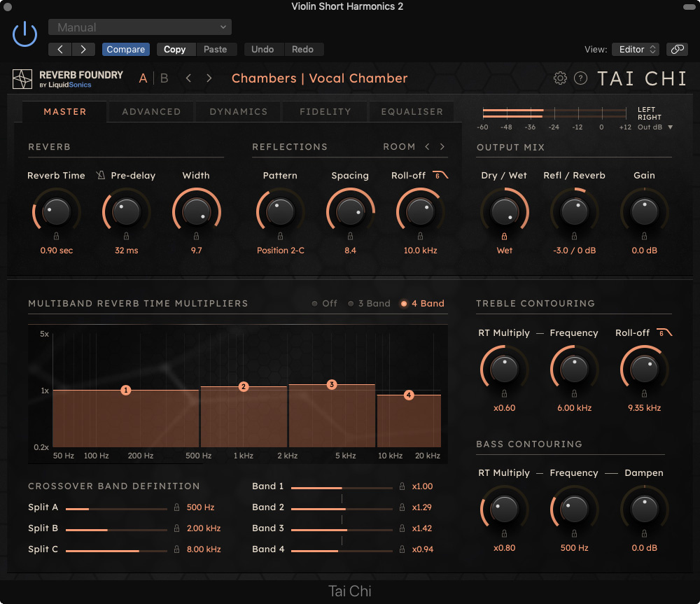Lock the Treble RT Multiply parameter

pyautogui.click(x=505, y=393)
